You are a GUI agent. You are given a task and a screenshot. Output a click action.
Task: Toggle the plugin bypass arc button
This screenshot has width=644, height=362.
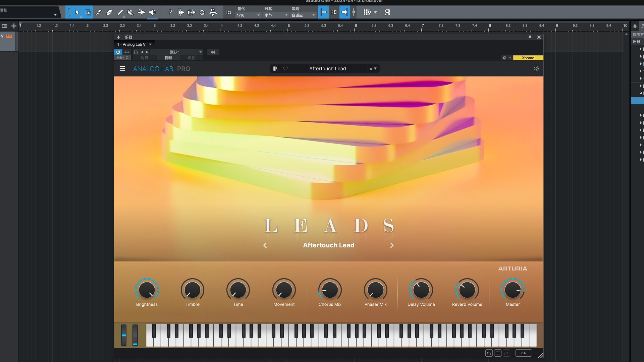(x=127, y=52)
